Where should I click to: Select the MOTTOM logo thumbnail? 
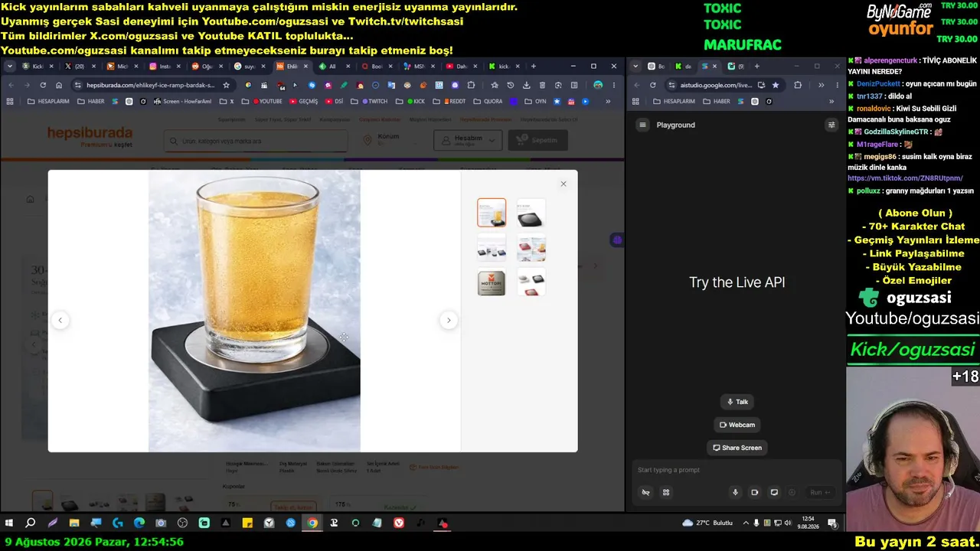coord(492,283)
